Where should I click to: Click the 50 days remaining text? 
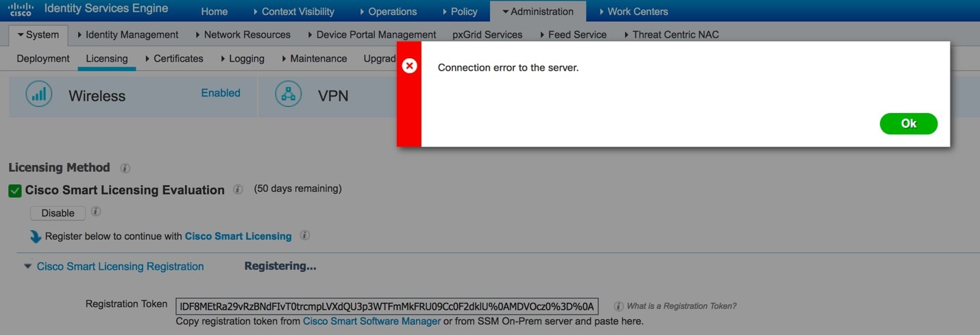pos(297,188)
